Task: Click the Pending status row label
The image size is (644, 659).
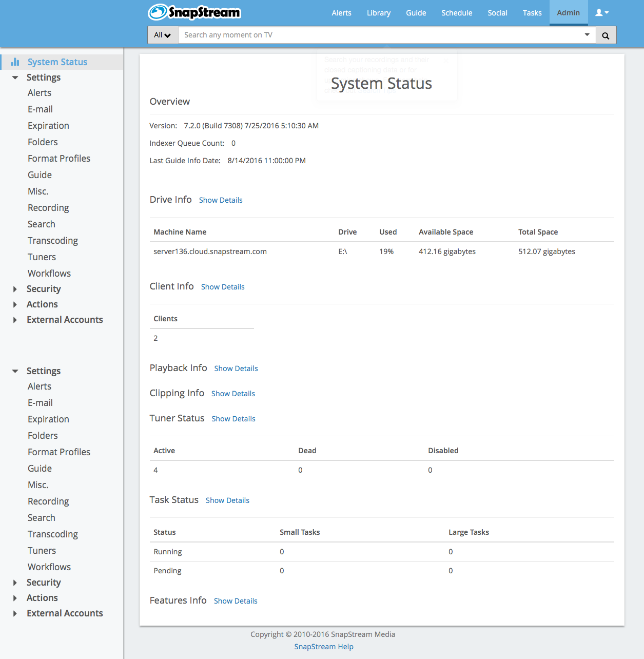Action: pos(167,571)
